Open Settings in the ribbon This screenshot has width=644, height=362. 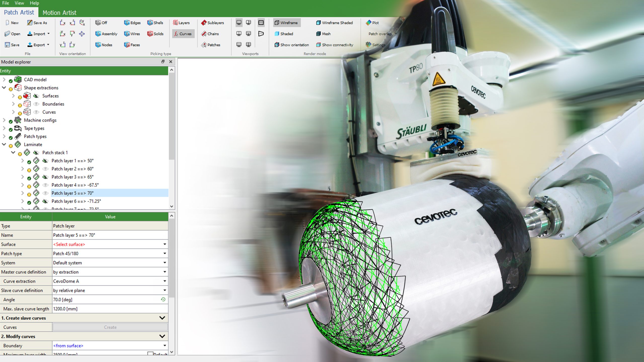[x=376, y=45]
